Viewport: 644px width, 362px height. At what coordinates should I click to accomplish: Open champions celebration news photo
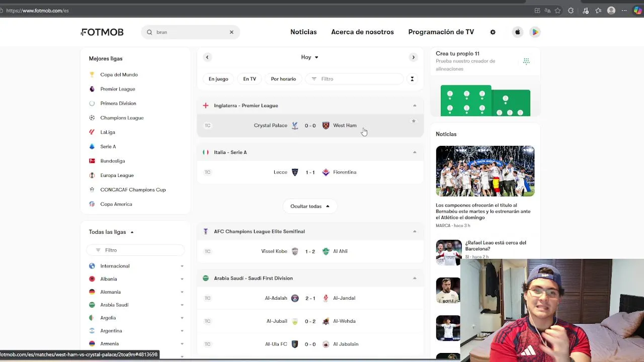(485, 171)
